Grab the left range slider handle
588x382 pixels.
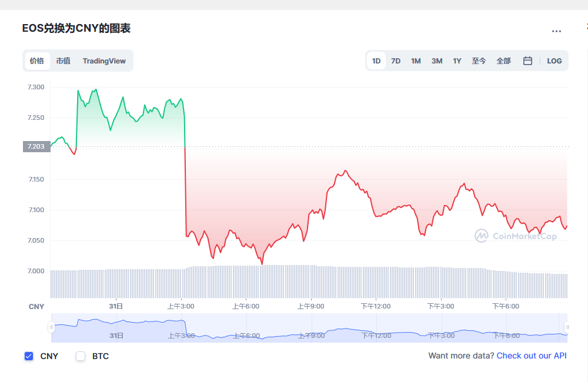51,327
